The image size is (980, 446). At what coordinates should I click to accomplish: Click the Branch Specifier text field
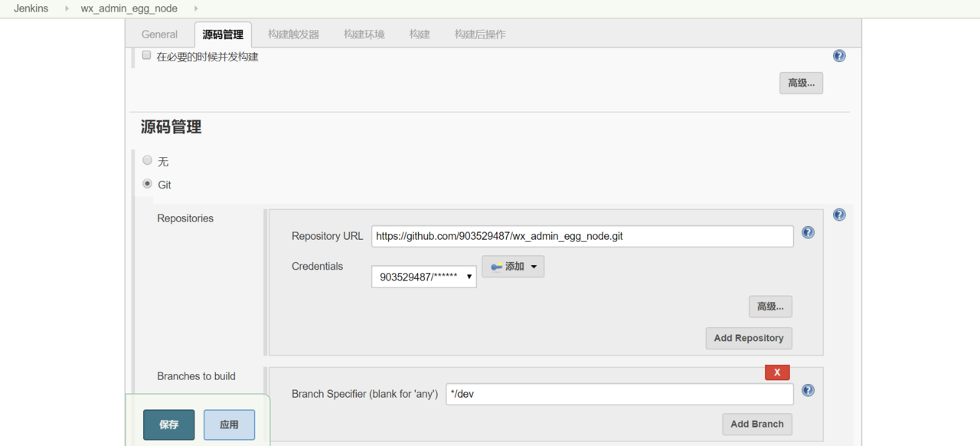coord(619,394)
